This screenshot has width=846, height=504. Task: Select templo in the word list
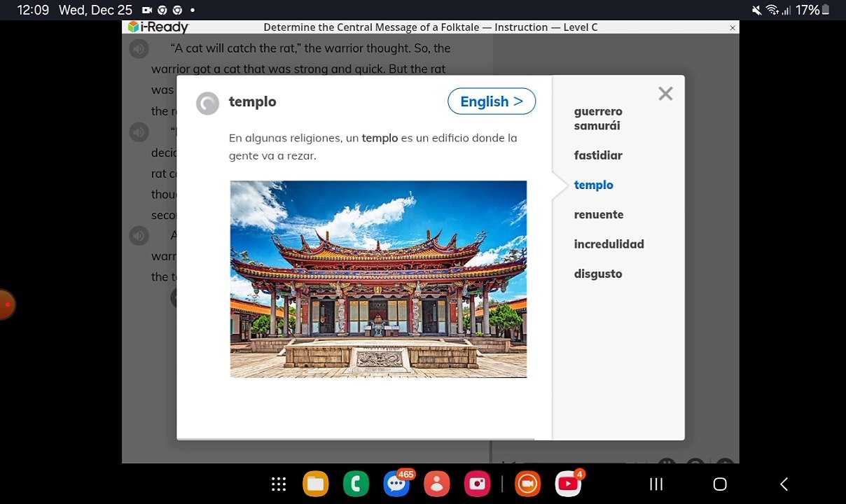(x=593, y=185)
